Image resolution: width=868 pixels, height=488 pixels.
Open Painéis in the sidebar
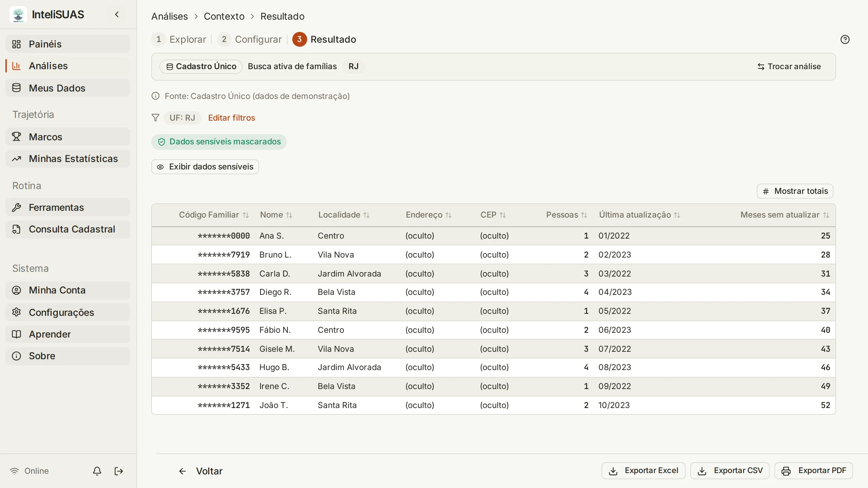point(68,44)
